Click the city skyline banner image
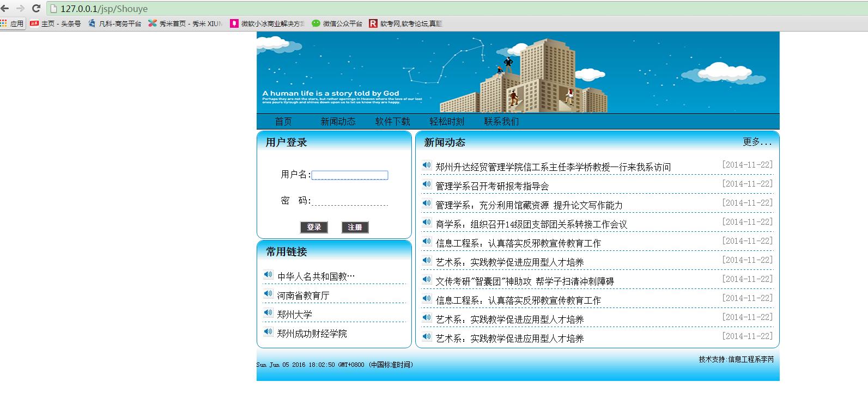The width and height of the screenshot is (868, 400). [518, 72]
